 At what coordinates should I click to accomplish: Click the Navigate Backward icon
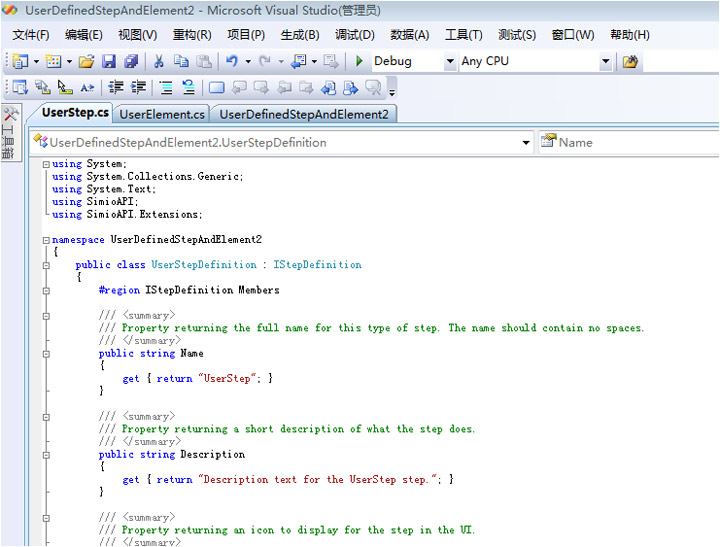(298, 61)
